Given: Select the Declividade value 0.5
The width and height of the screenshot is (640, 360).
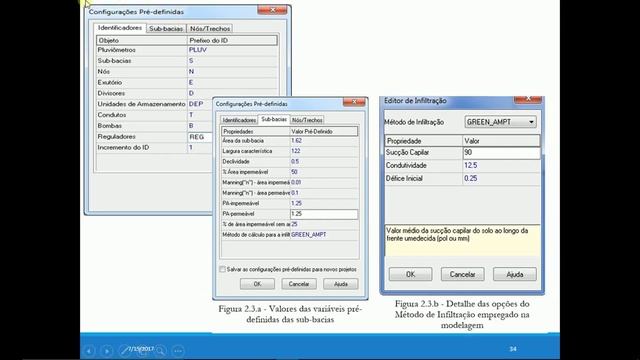Looking at the screenshot, I should click(x=295, y=162).
